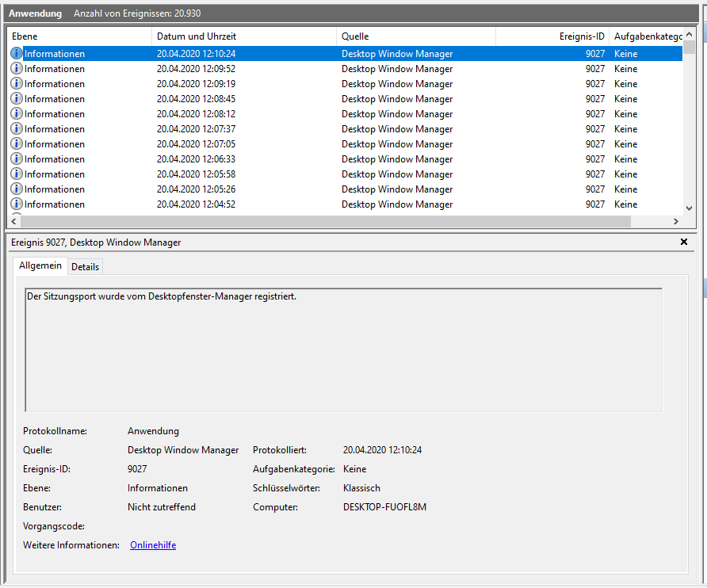Select the date cell 20.04.2020 12:08:45

tap(196, 99)
